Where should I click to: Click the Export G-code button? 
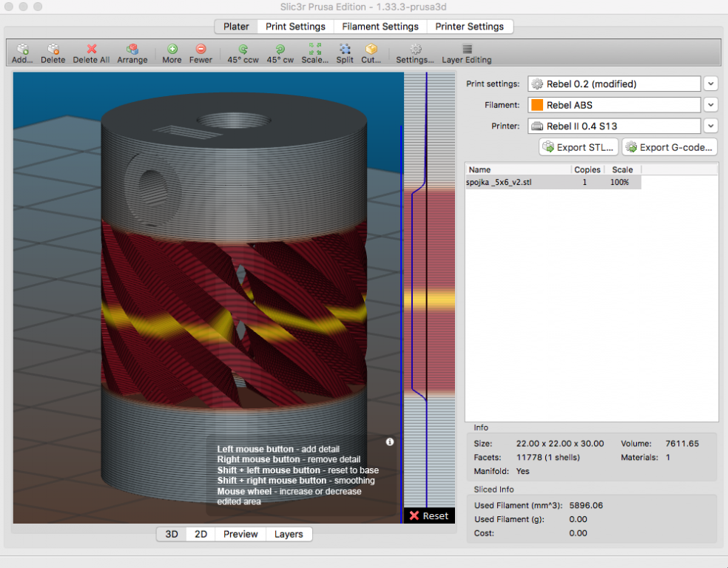[x=670, y=147]
